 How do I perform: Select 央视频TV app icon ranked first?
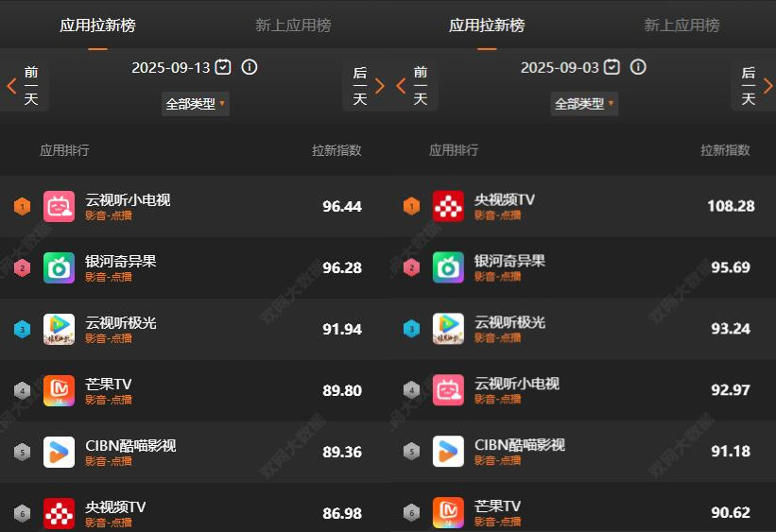(448, 206)
